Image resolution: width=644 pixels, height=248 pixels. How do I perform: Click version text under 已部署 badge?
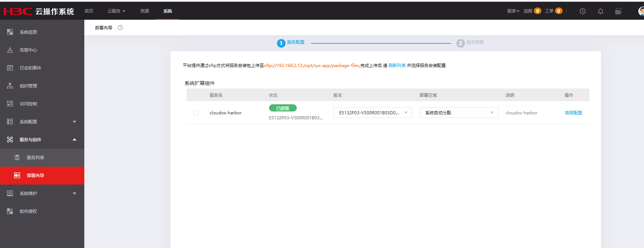[296, 118]
